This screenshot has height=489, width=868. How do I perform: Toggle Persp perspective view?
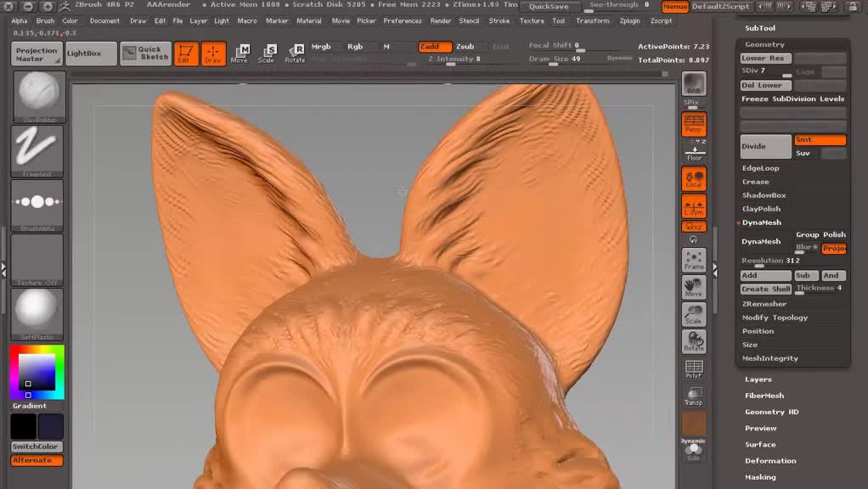pyautogui.click(x=694, y=124)
